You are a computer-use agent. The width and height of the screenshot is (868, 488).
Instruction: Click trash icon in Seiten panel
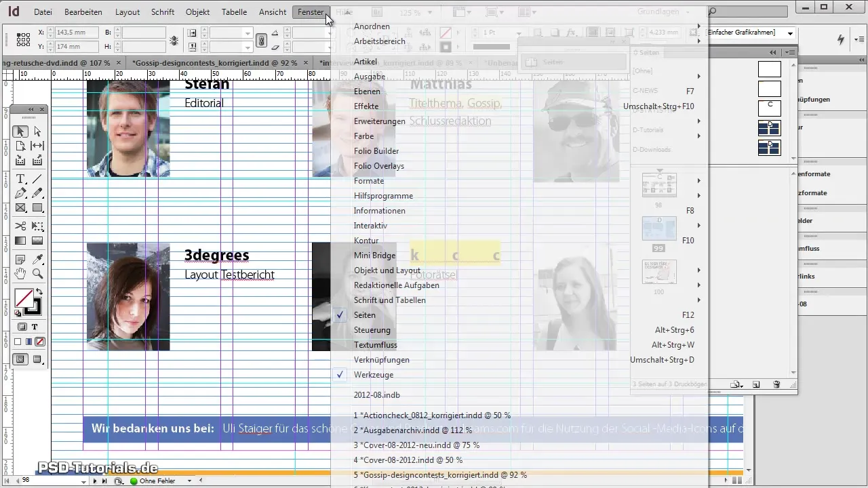click(x=776, y=384)
